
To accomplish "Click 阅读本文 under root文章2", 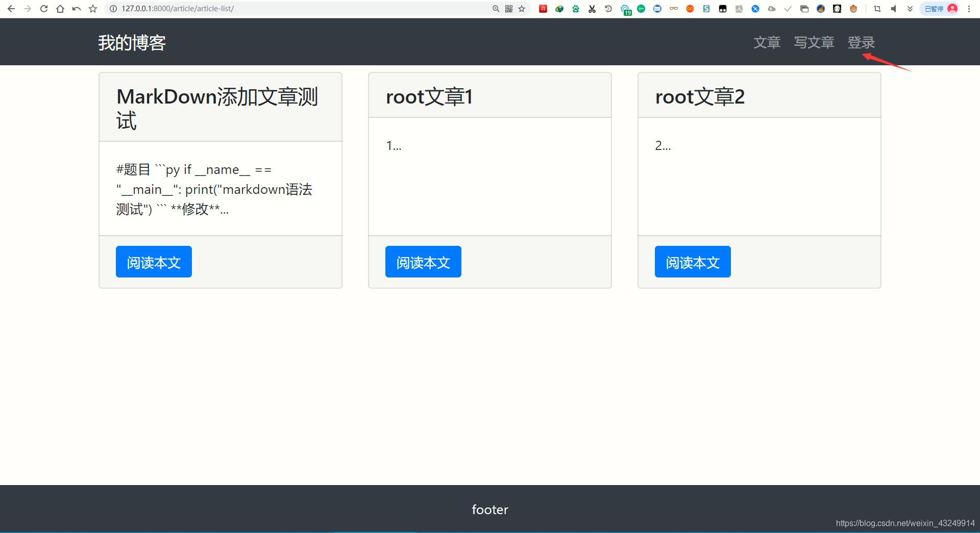I will [x=693, y=262].
